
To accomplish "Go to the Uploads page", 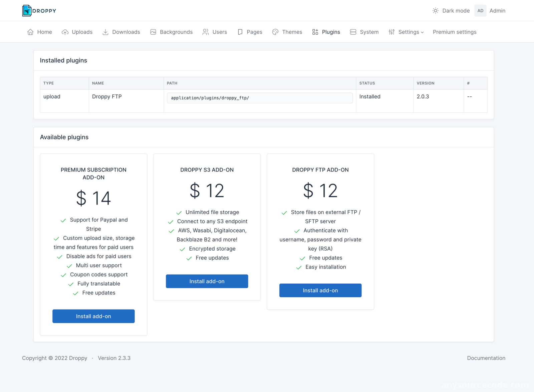I will (77, 32).
